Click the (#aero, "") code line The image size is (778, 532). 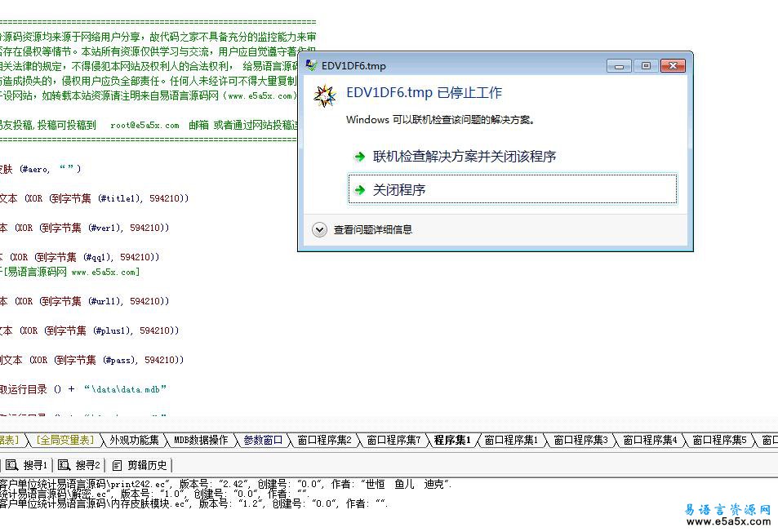tap(41, 169)
